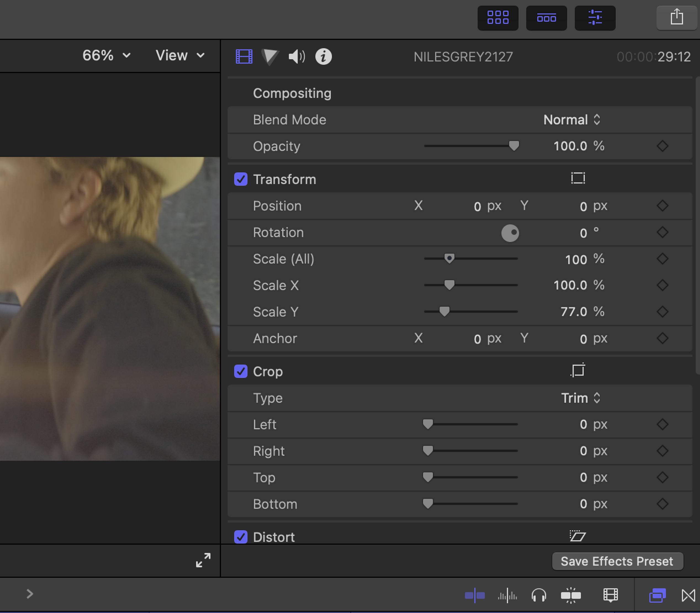Activate the Transform onscreen controls icon
The height and width of the screenshot is (613, 700).
577,178
